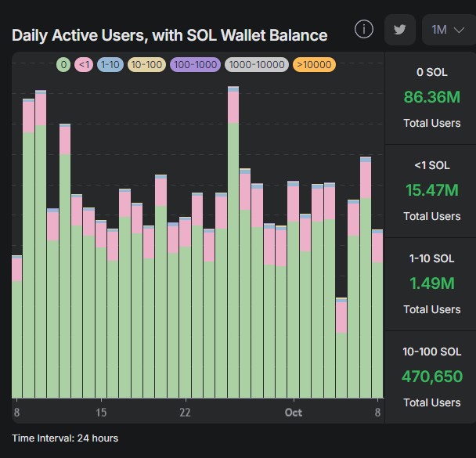Toggle the 1000-10000 legend pill
Screen dimensions: 476x458
[256, 65]
